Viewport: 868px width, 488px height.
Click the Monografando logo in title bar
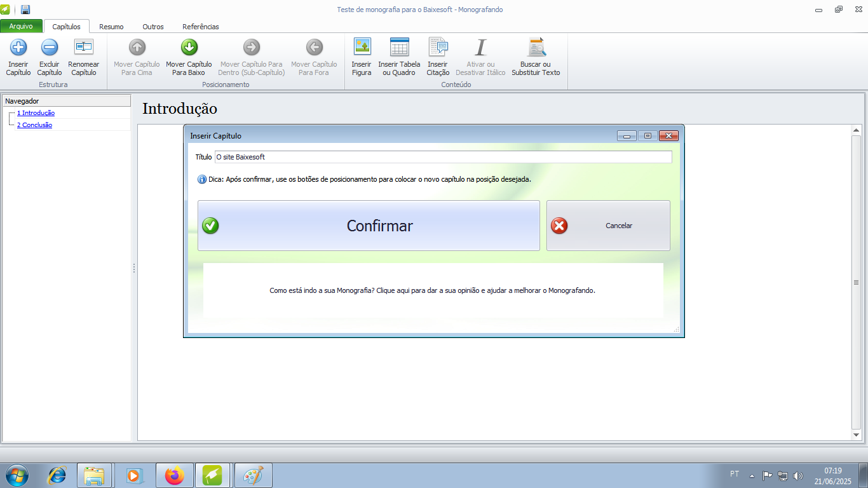pos(6,10)
